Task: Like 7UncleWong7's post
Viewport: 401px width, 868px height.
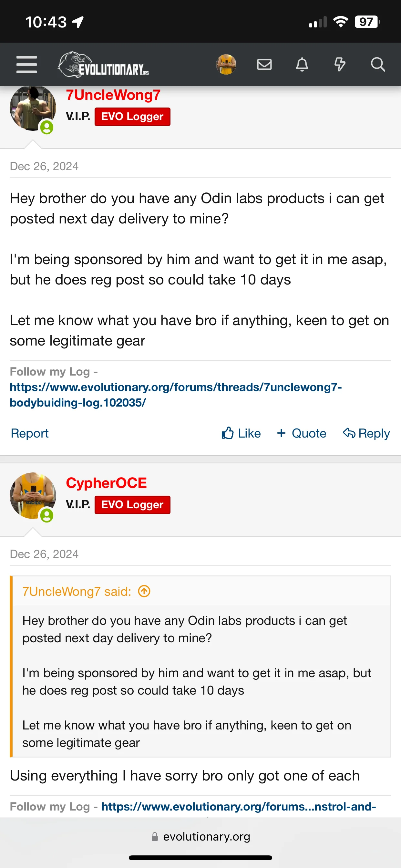Action: [x=241, y=433]
